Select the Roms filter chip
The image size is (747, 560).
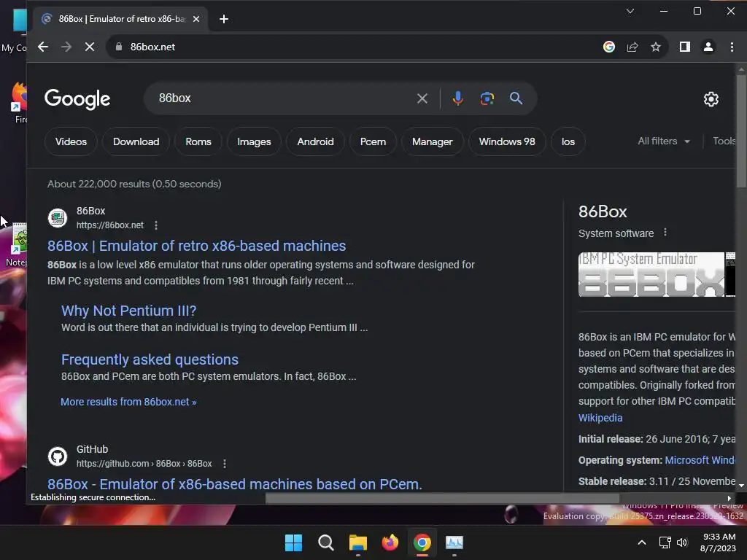[x=198, y=141]
